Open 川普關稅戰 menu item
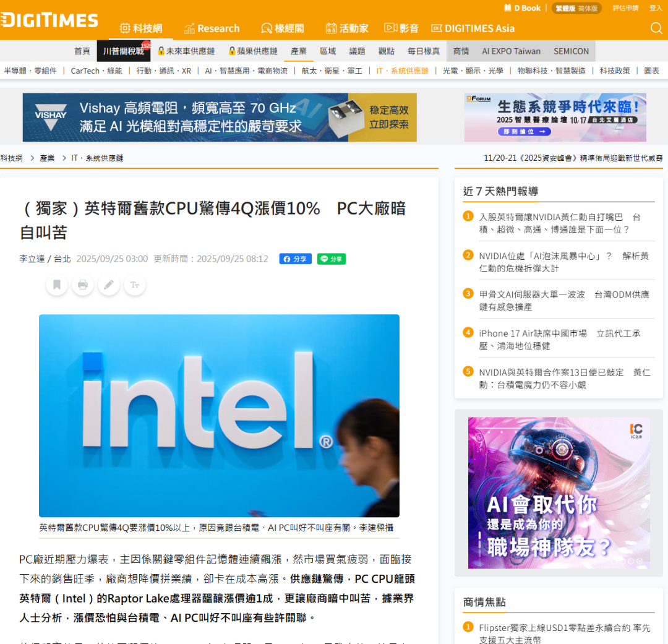668x644 pixels. pyautogui.click(x=124, y=51)
